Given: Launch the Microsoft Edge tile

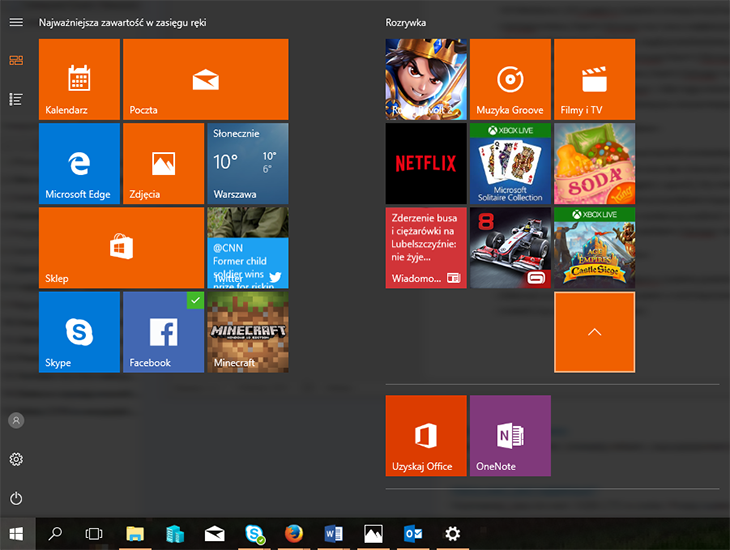Looking at the screenshot, I should 79,163.
